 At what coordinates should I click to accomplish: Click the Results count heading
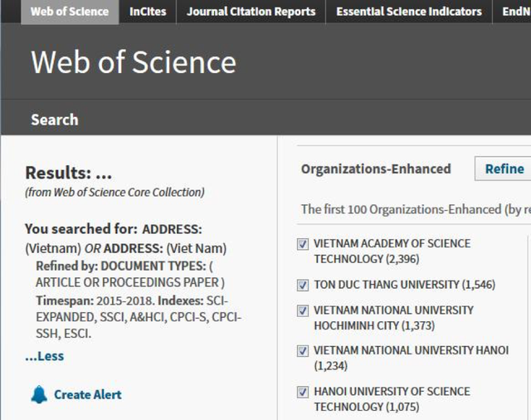point(68,173)
